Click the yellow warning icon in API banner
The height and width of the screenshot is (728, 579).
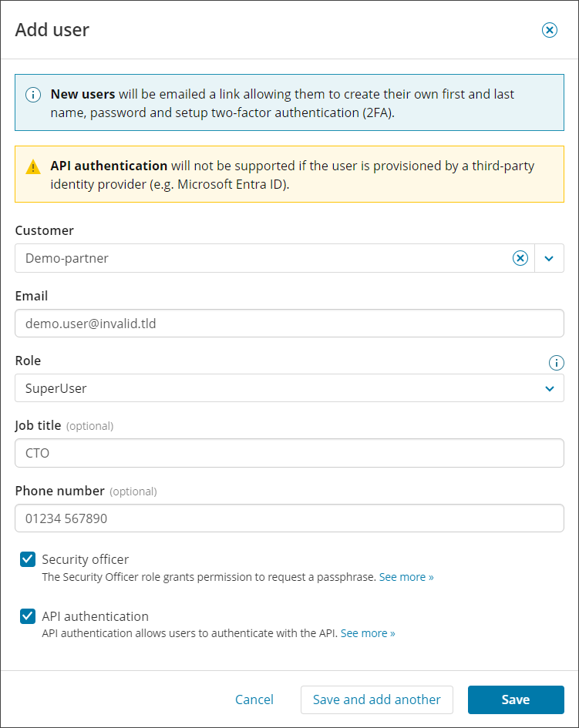[x=33, y=166]
